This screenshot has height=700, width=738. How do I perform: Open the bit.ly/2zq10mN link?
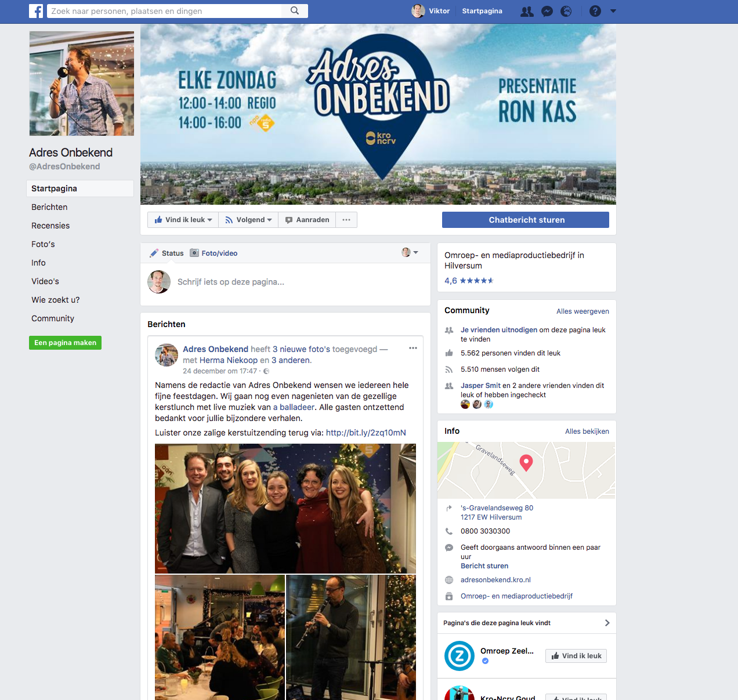366,433
